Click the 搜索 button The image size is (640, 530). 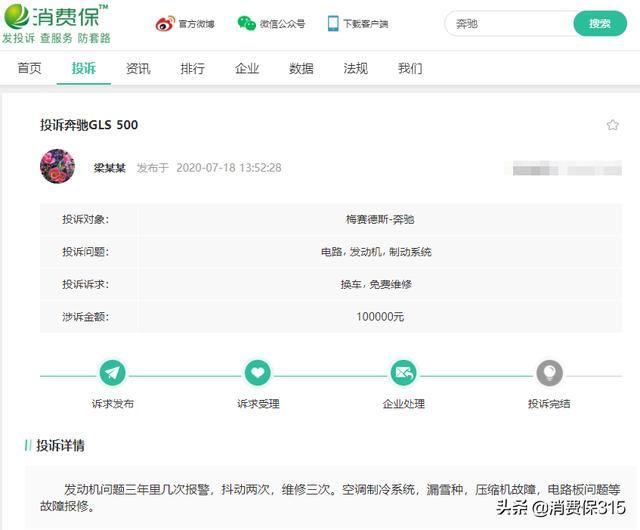pos(600,24)
